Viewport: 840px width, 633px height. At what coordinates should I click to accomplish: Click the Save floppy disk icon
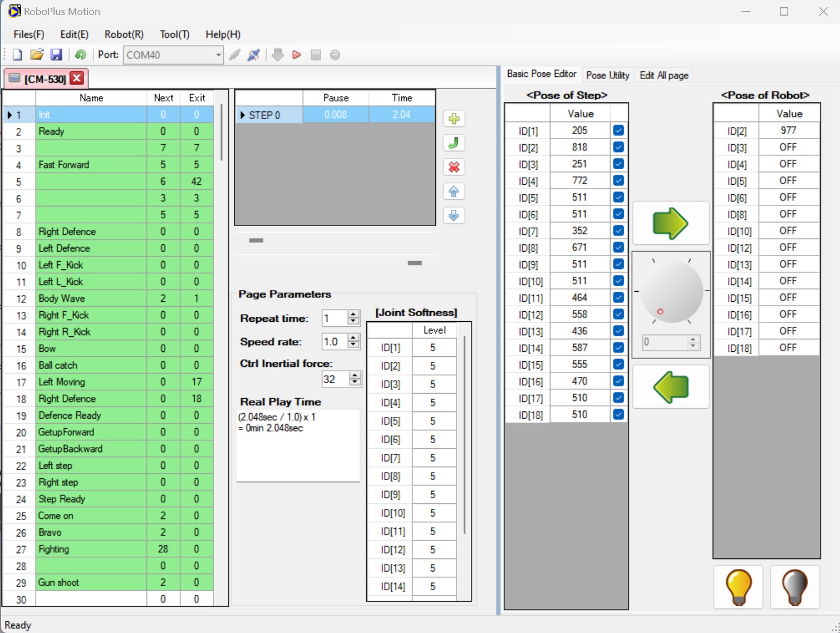point(56,55)
